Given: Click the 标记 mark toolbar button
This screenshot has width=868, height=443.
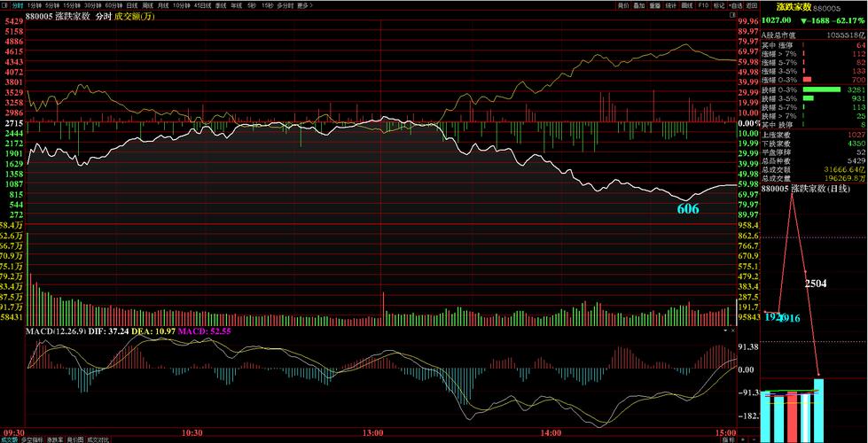Looking at the screenshot, I should (x=719, y=4).
